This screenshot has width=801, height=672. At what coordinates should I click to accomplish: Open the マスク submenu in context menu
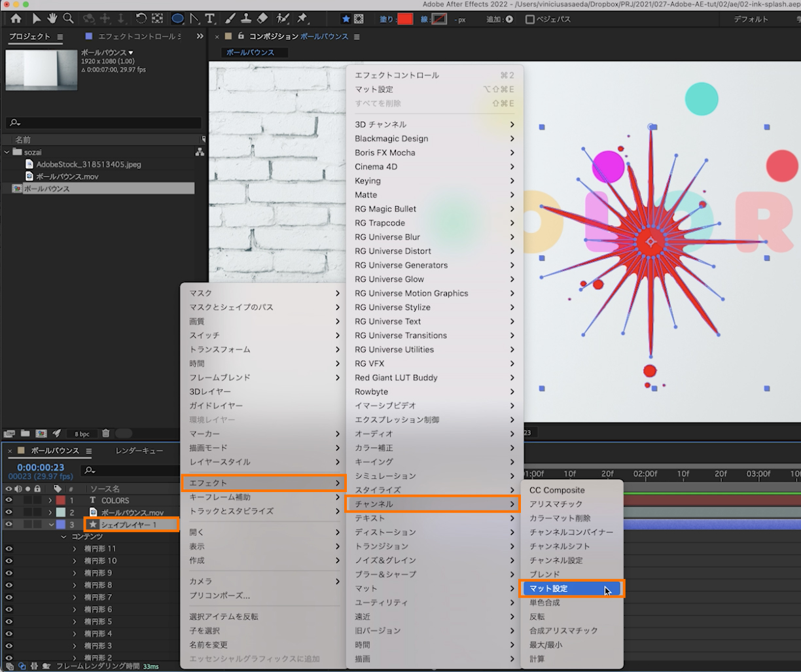tap(264, 293)
